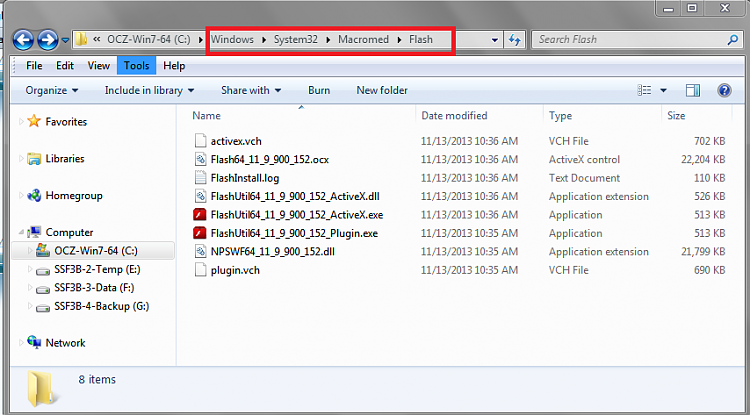Open Include in library dropdown
The width and height of the screenshot is (750, 415).
click(149, 90)
